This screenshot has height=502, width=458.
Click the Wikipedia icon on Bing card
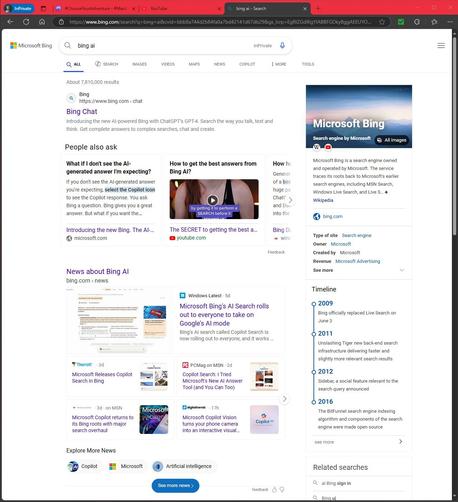[317, 147]
